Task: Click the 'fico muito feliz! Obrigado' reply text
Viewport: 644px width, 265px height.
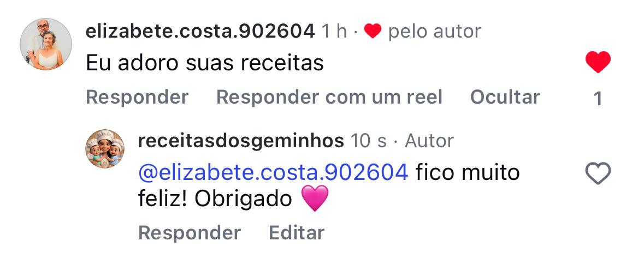Action: (x=329, y=186)
